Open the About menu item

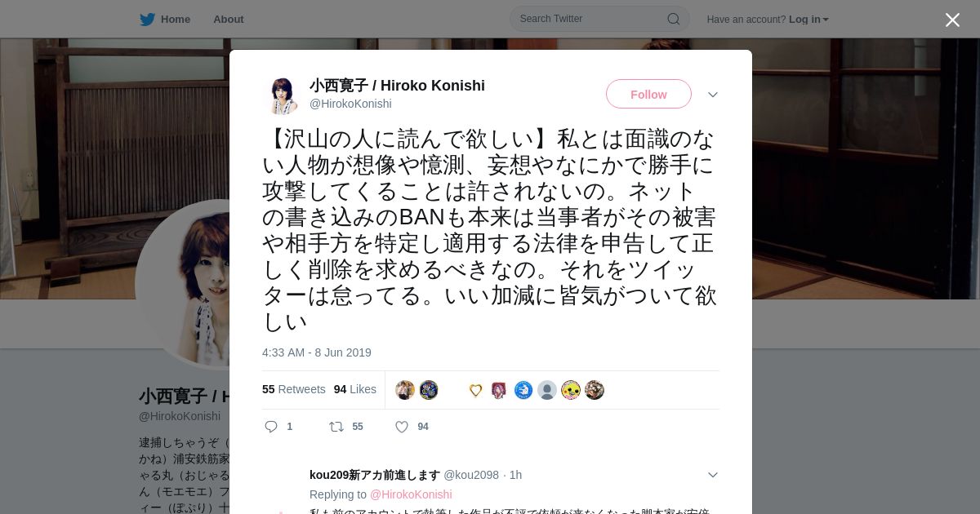pyautogui.click(x=229, y=19)
